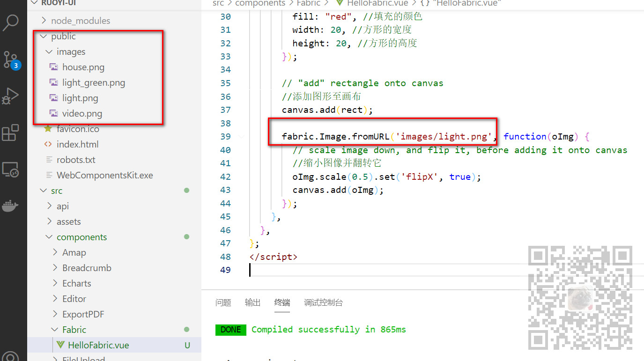Open the Search view in the activity bar
The width and height of the screenshot is (644, 361).
[x=10, y=22]
